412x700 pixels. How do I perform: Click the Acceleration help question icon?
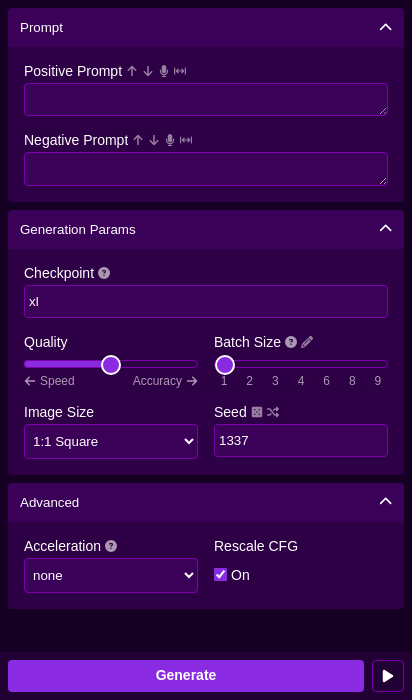(x=111, y=546)
